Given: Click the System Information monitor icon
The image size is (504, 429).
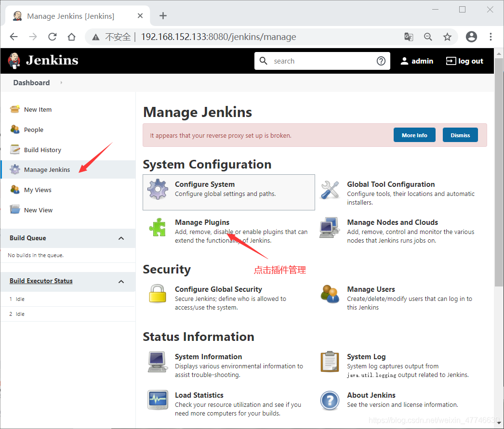Looking at the screenshot, I should point(158,362).
